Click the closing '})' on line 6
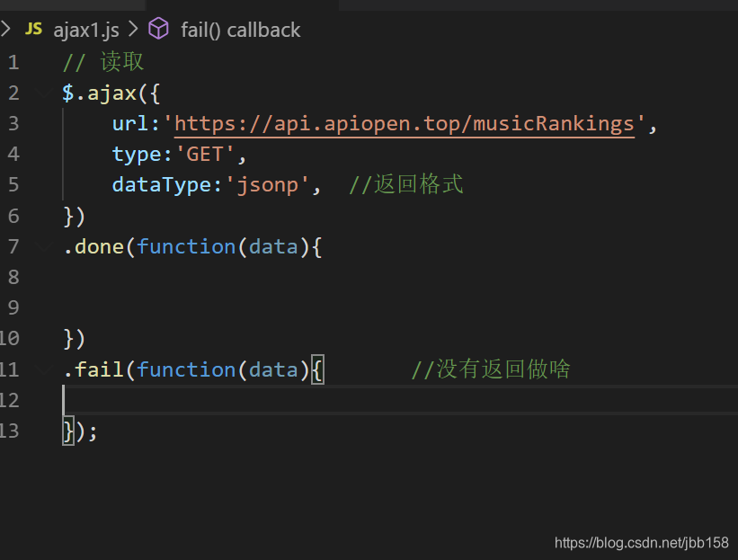The image size is (738, 560). pyautogui.click(x=74, y=217)
